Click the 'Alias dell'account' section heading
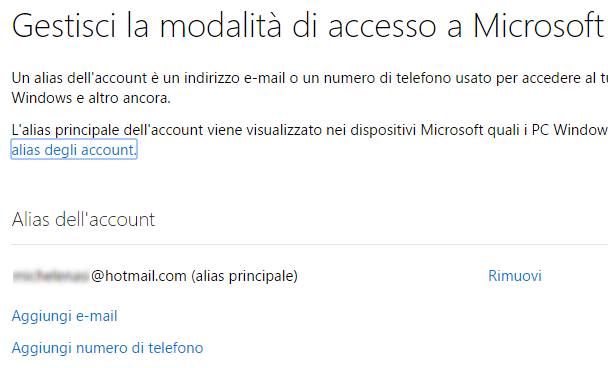The height and width of the screenshot is (368, 608). click(83, 219)
